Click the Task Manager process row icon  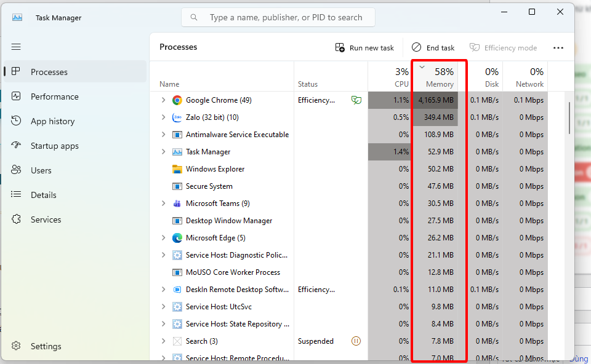click(177, 152)
